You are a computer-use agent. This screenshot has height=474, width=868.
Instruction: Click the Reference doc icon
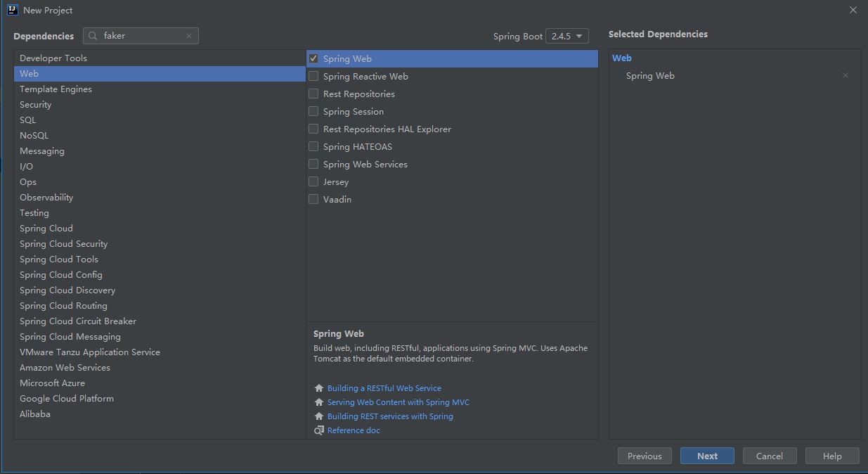[x=319, y=430]
